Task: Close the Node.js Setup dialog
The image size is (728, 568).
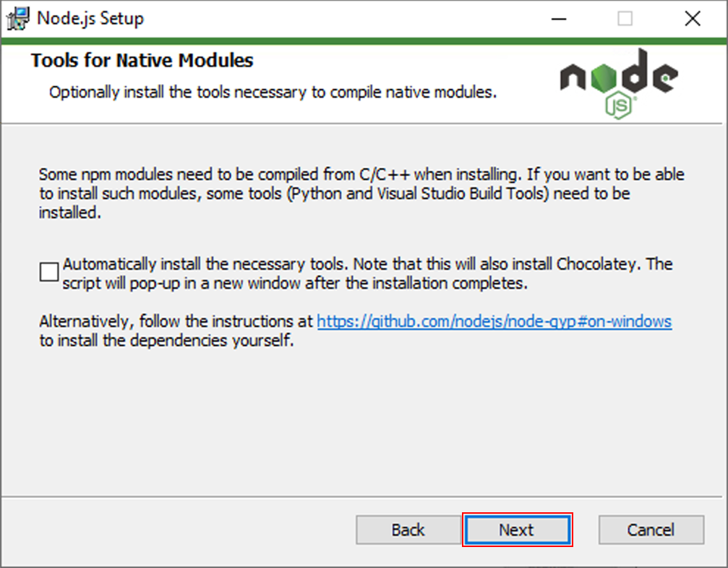Action: (692, 19)
